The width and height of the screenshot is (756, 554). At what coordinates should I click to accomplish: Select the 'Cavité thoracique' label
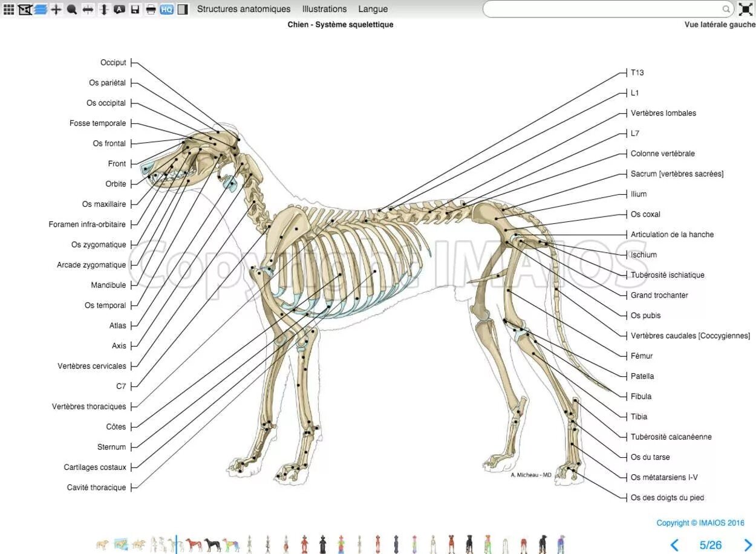click(97, 488)
